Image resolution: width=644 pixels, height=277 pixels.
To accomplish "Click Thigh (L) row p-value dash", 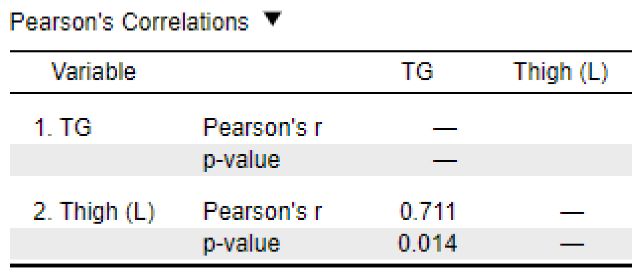I will click(x=572, y=245).
